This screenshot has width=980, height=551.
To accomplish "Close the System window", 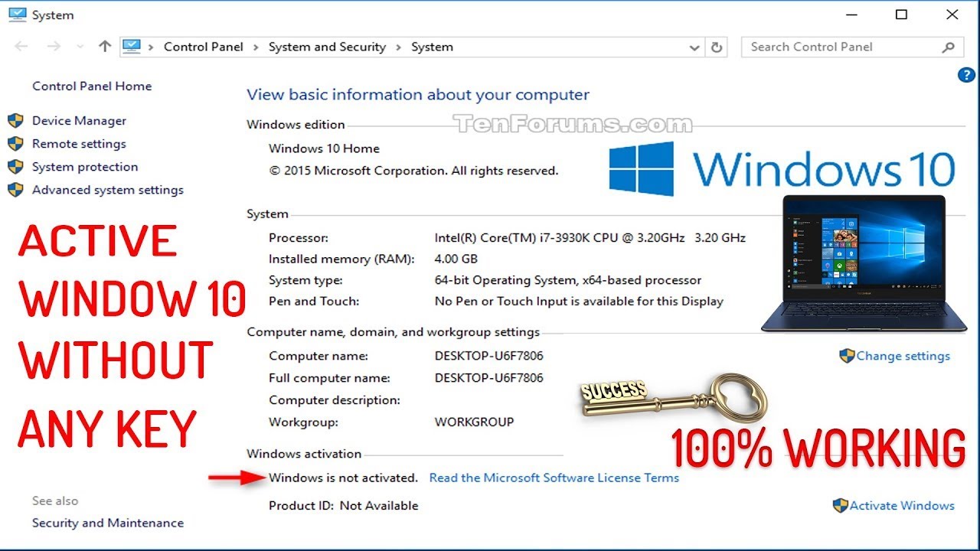I will pyautogui.click(x=952, y=15).
